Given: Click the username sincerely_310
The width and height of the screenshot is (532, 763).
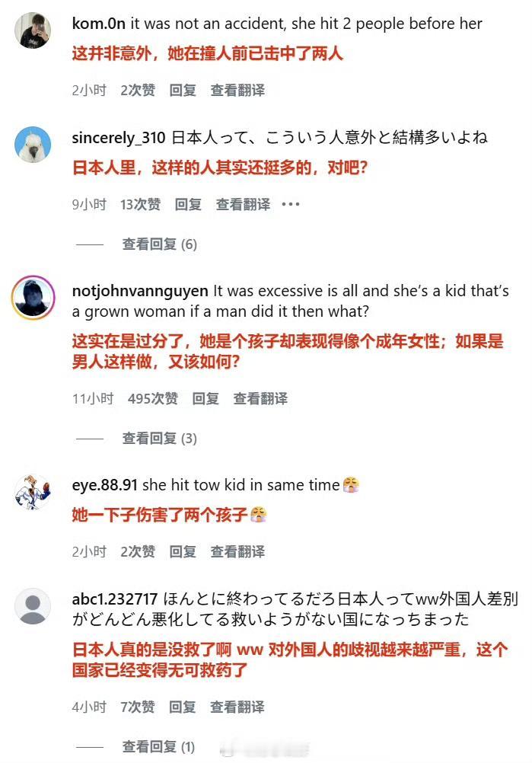Looking at the screenshot, I should (x=119, y=138).
